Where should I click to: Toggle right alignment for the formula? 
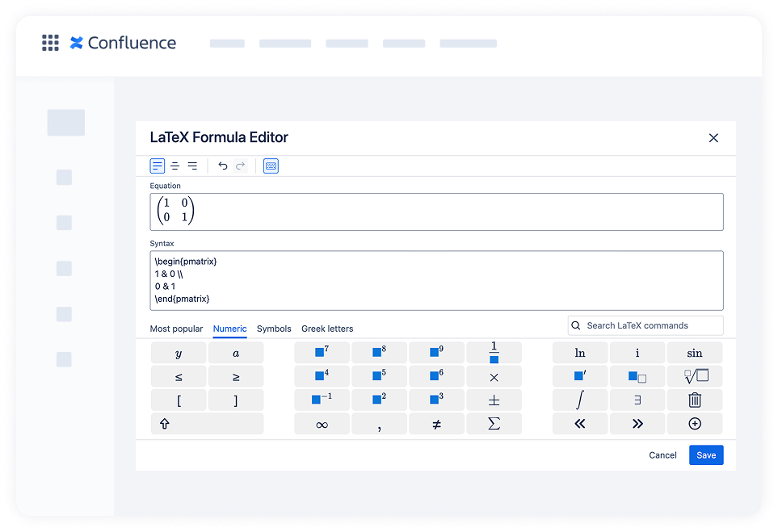click(x=192, y=165)
